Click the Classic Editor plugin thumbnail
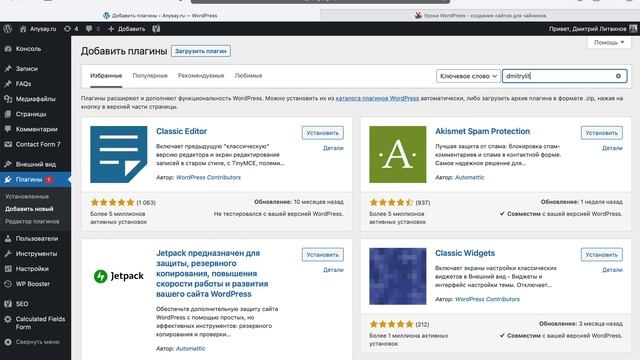Viewport: 640px width, 360px height. 118,154
